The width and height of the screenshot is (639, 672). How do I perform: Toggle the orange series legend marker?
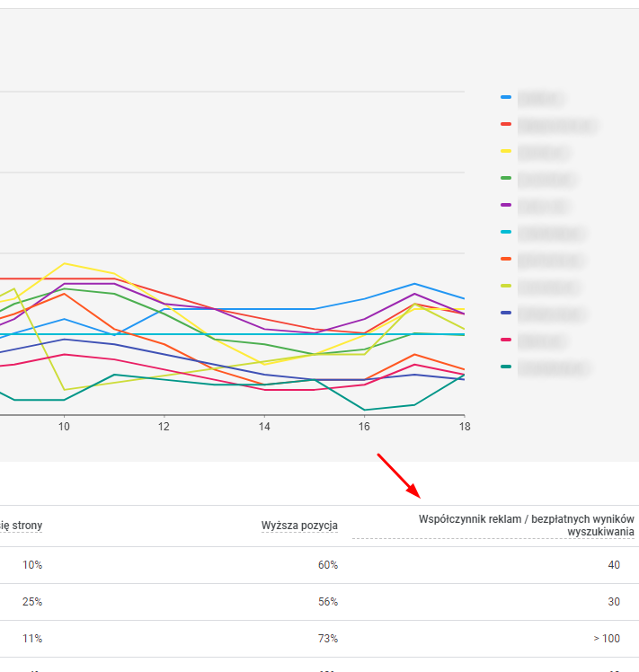(506, 260)
